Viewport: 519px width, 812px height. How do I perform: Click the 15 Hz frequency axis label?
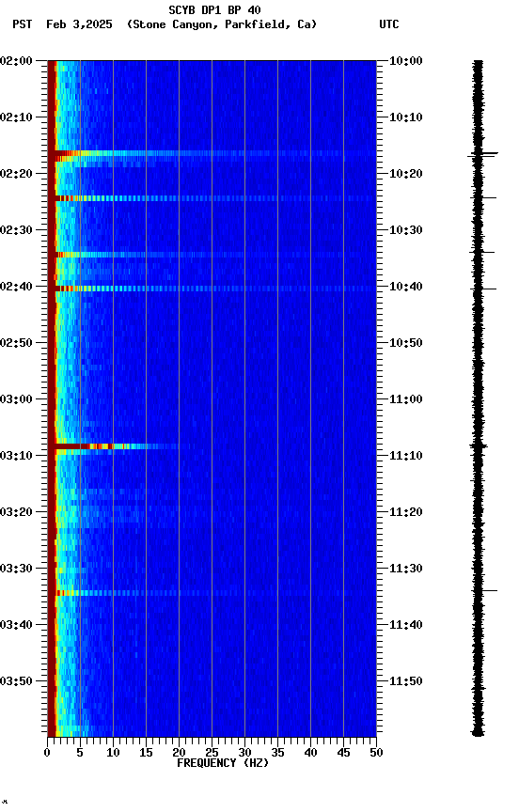tap(146, 753)
